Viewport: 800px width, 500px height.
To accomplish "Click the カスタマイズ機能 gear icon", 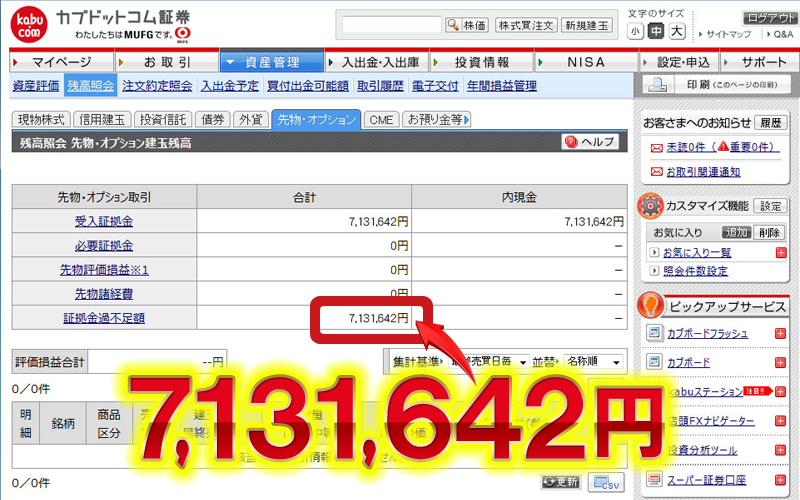I will pos(651,205).
